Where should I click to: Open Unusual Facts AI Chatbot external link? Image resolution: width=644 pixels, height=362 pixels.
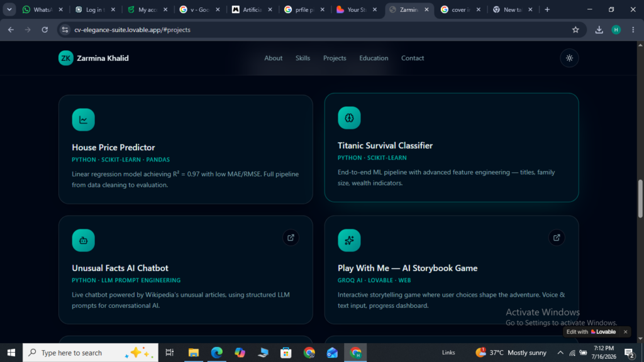coord(291,238)
